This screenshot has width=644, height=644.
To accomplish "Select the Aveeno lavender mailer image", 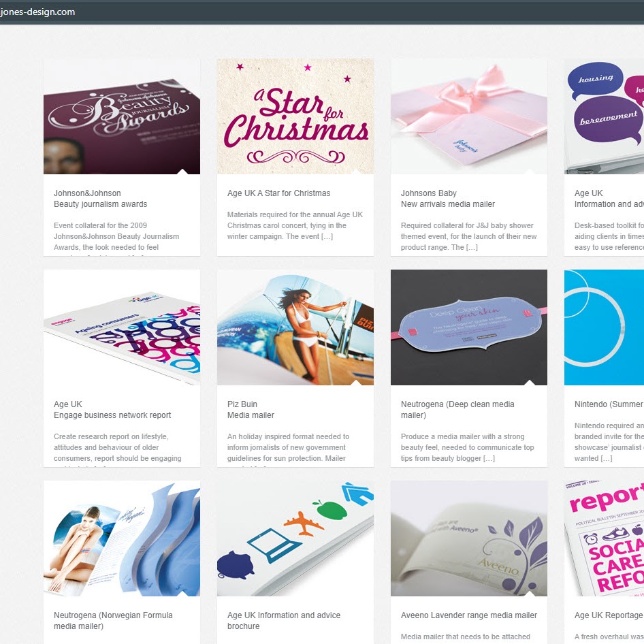I will [x=468, y=538].
